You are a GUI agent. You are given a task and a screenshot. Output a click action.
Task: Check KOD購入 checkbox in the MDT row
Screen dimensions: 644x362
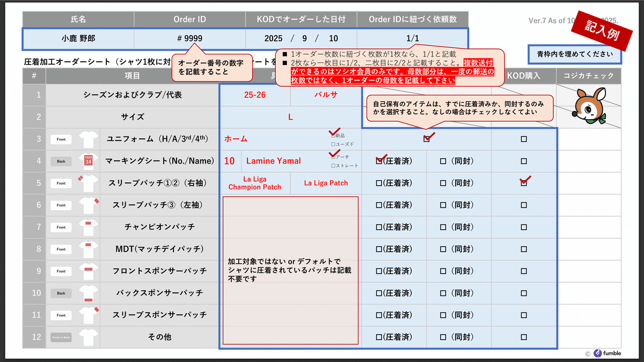click(x=524, y=249)
